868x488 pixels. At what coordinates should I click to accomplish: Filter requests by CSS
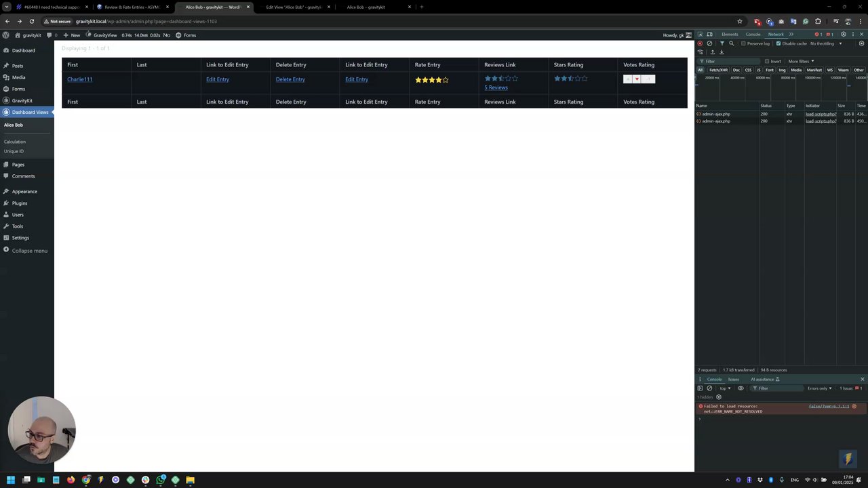pyautogui.click(x=748, y=70)
